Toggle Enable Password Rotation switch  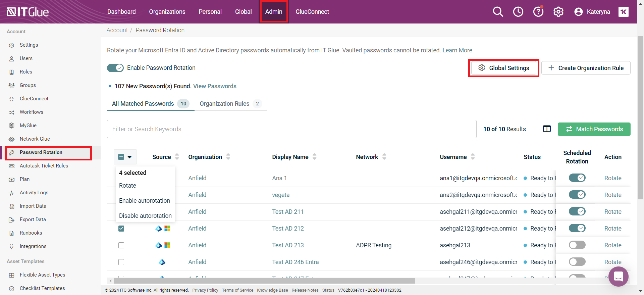tap(115, 68)
